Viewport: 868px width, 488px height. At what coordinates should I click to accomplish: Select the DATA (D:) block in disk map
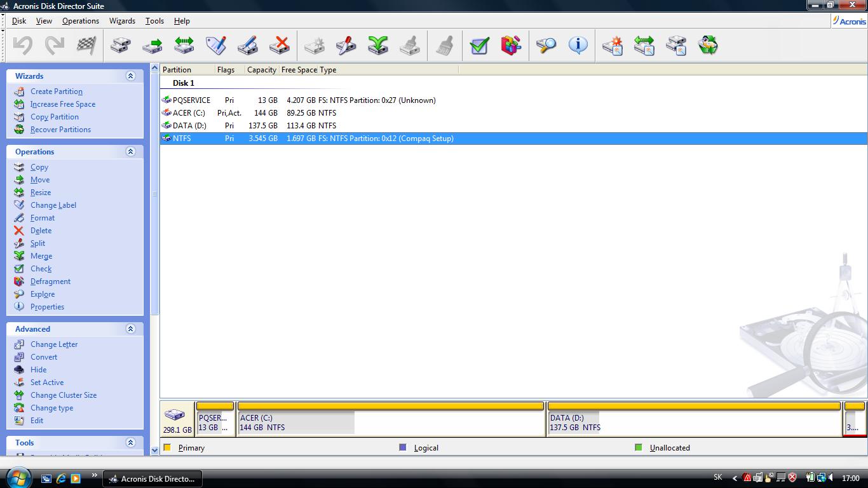(x=695, y=419)
